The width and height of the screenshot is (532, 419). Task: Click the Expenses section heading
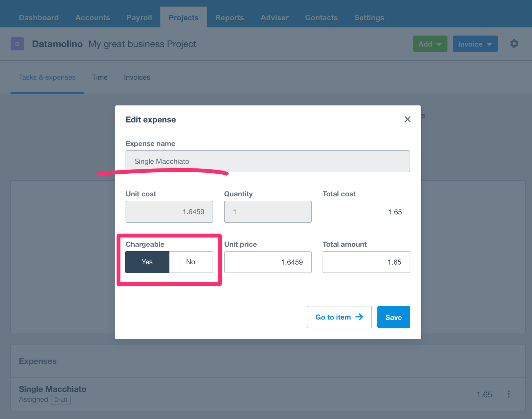38,361
